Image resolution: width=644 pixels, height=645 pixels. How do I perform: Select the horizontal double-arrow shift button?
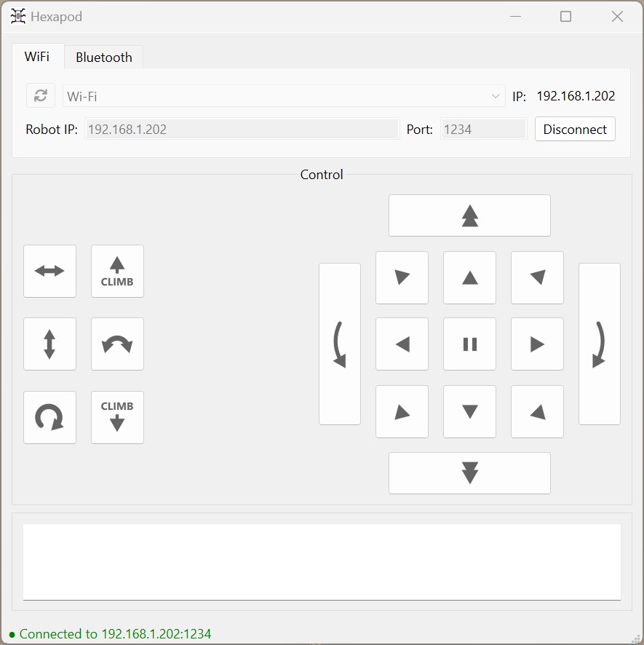pyautogui.click(x=49, y=272)
